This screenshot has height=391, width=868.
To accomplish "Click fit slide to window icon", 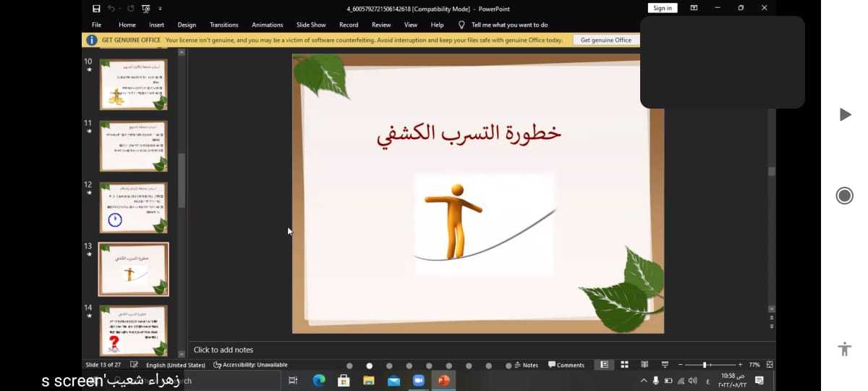I will pos(770,365).
